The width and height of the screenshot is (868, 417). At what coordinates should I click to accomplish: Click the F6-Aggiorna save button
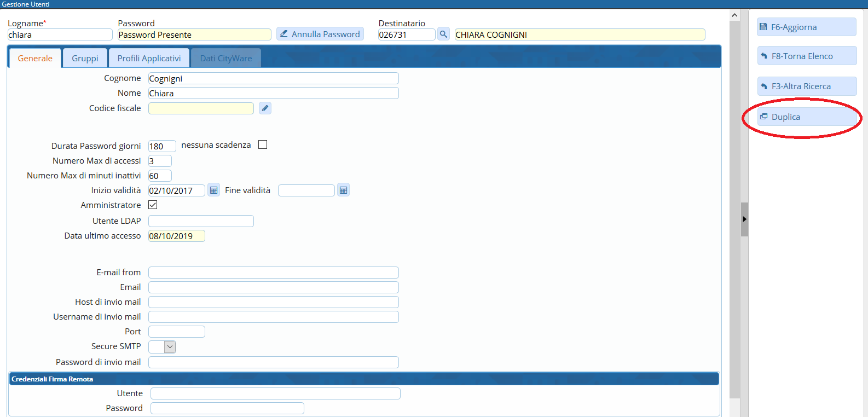point(806,27)
